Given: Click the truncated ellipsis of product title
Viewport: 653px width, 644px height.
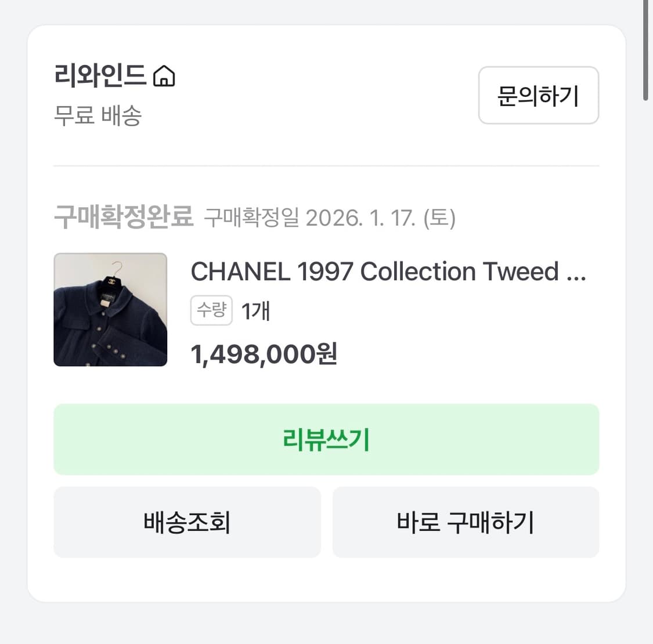Looking at the screenshot, I should pos(576,273).
